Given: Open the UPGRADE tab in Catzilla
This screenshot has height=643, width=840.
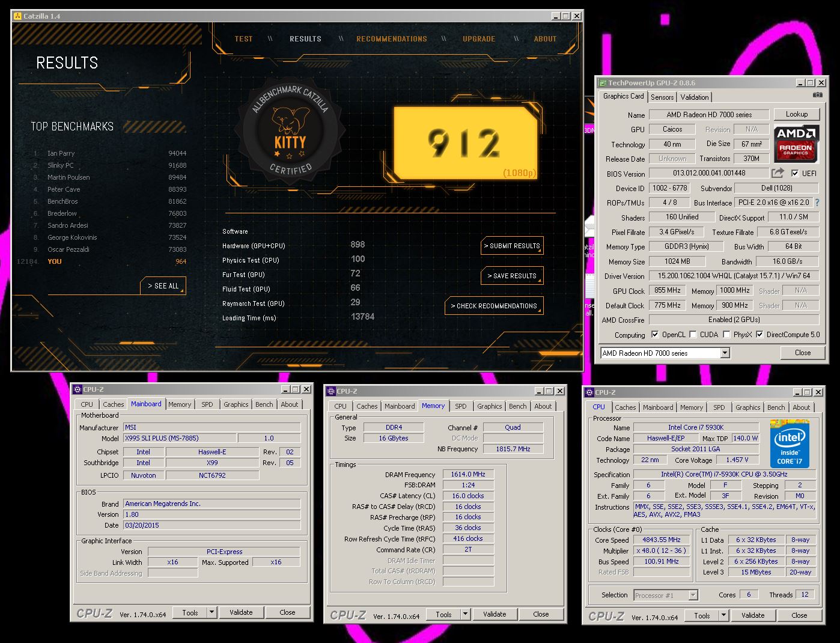Looking at the screenshot, I should (479, 39).
